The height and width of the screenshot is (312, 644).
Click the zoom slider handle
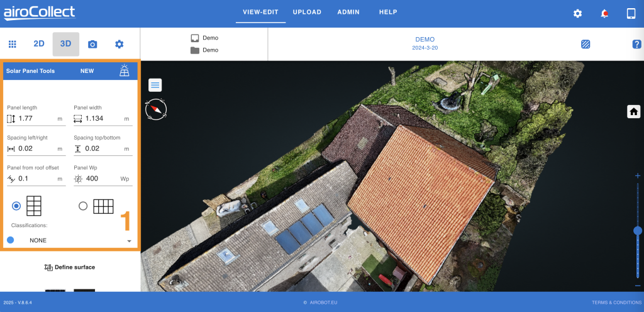coord(637,231)
